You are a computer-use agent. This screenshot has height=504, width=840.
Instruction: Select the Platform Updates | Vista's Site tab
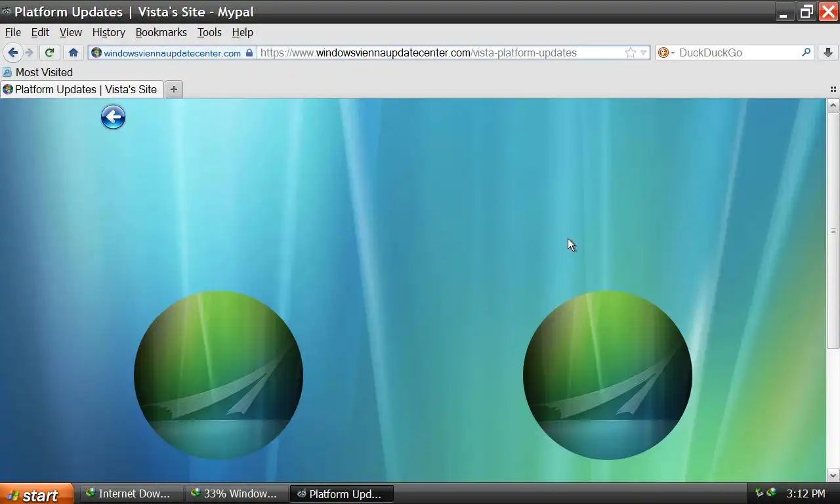(82, 89)
